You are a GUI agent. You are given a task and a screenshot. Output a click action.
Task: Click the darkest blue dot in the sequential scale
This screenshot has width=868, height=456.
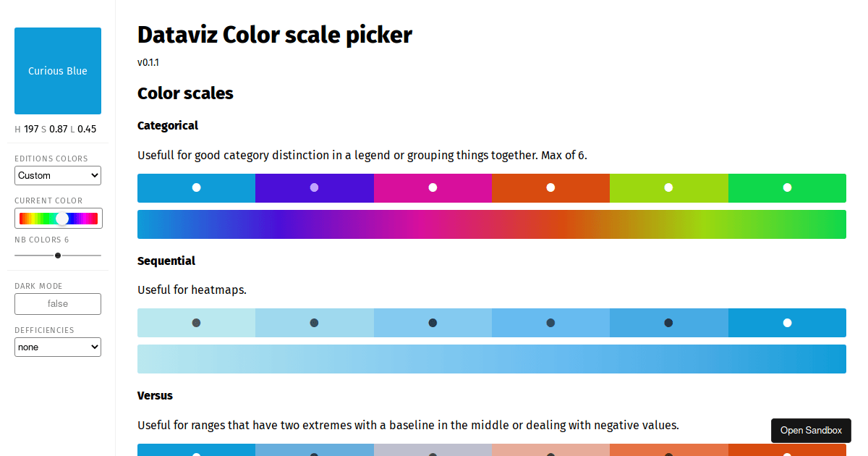[787, 322]
